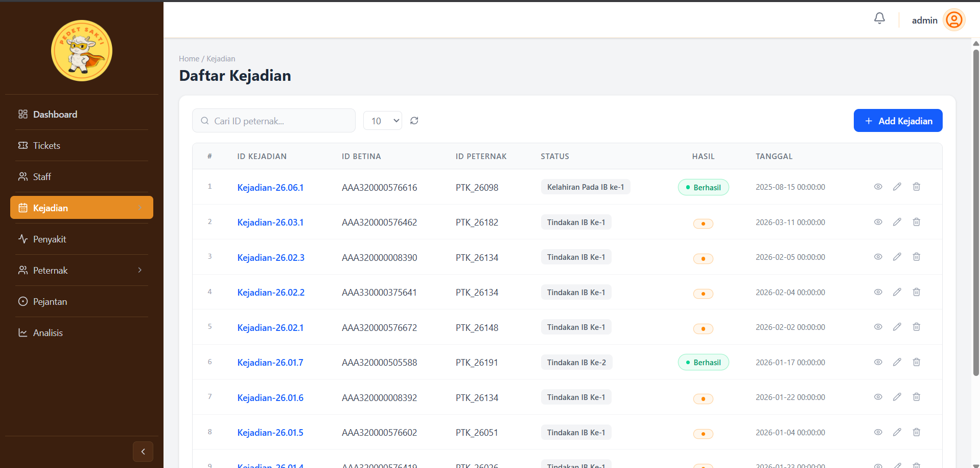Delete Kejadian-26.06.1 using trash icon

point(917,187)
